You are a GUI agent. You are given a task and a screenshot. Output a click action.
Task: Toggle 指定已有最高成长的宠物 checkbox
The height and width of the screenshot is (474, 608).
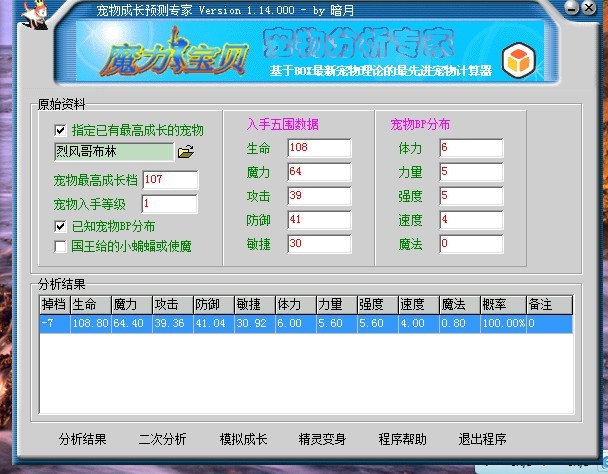[x=61, y=130]
